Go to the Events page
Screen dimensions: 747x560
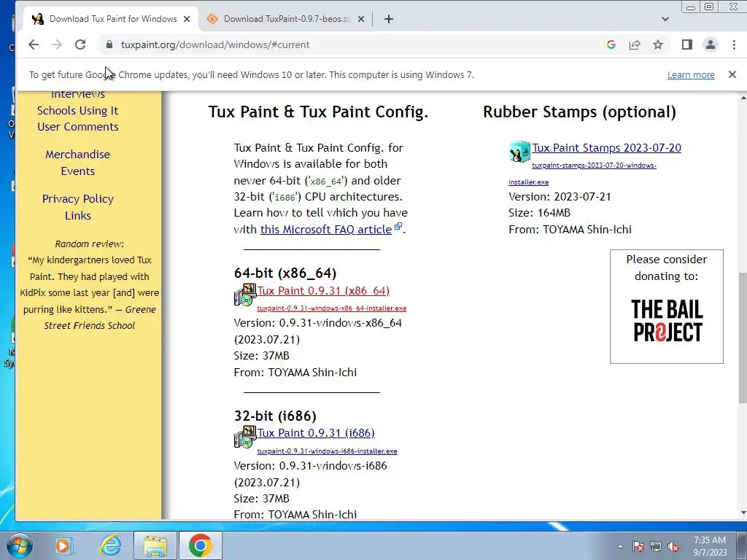pyautogui.click(x=77, y=171)
